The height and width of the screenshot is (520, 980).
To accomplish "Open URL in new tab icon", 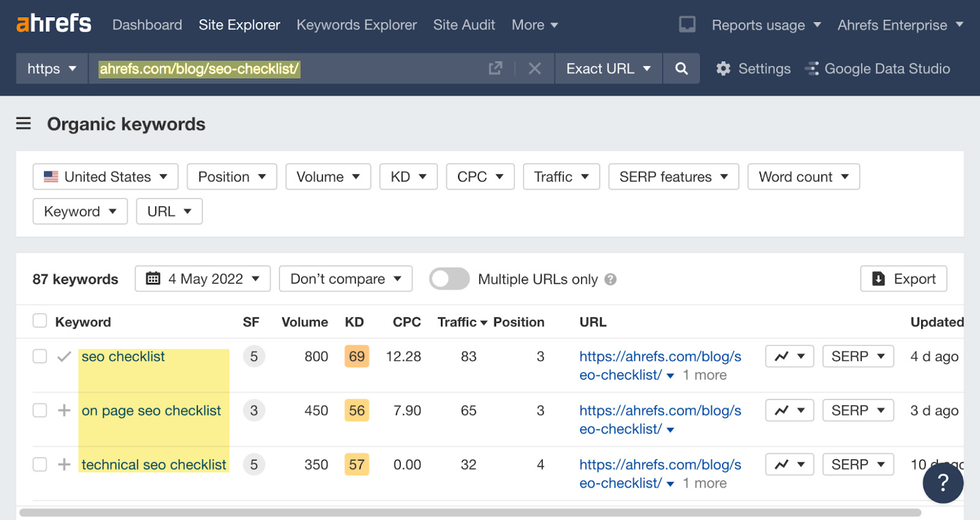I will tap(496, 69).
